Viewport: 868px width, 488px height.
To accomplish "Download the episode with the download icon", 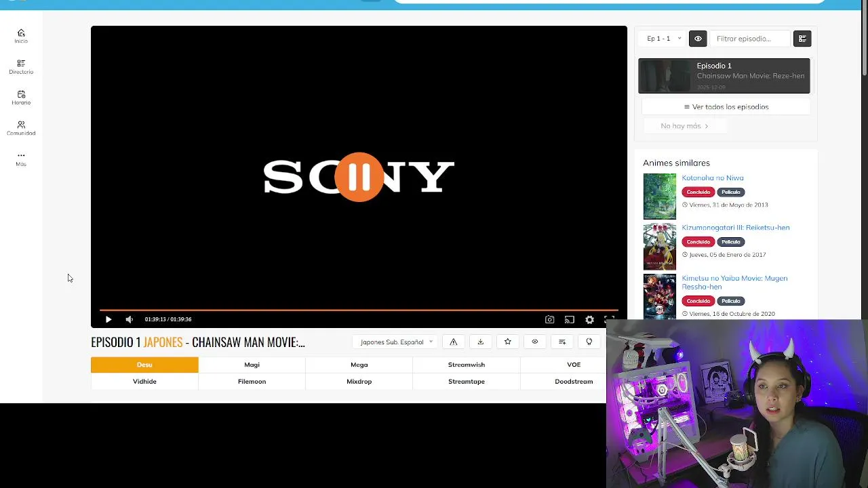I will coord(481,342).
